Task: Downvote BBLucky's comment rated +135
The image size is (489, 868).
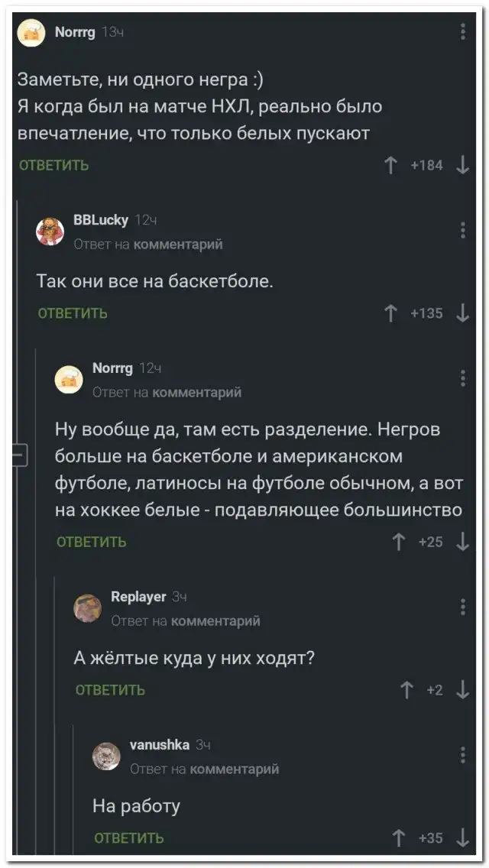Action: point(463,313)
